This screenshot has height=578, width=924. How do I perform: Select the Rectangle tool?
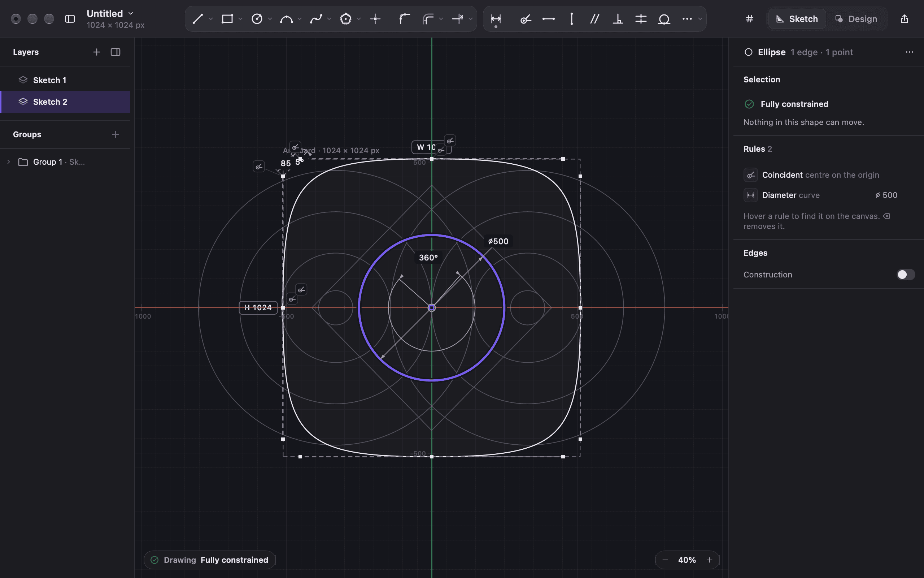point(227,19)
